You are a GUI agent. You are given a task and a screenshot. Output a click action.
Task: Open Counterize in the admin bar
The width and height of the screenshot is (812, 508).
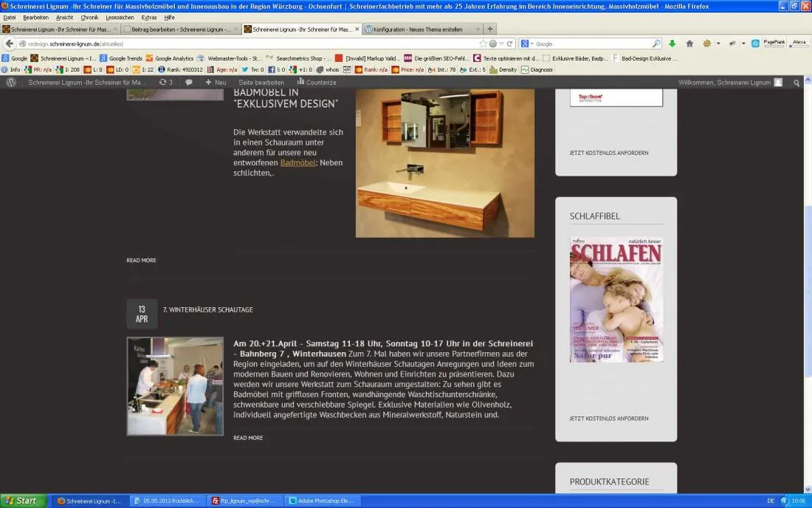[x=317, y=83]
